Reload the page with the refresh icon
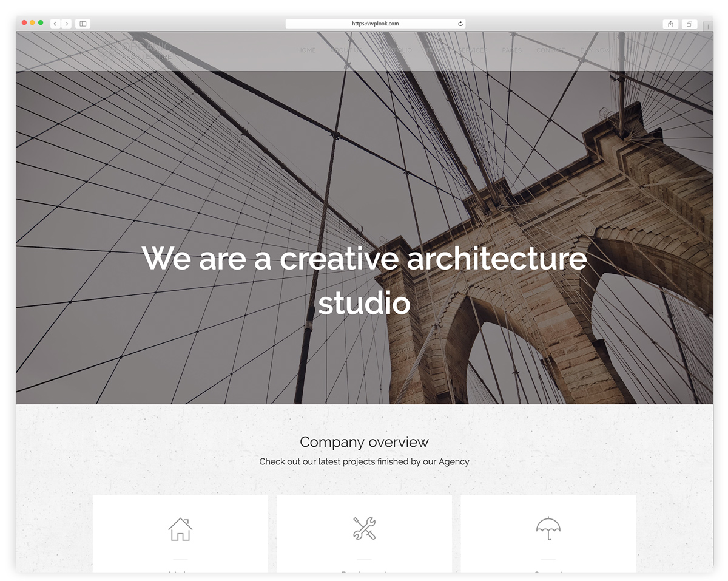Viewport: 728px width, 581px height. 460,24
